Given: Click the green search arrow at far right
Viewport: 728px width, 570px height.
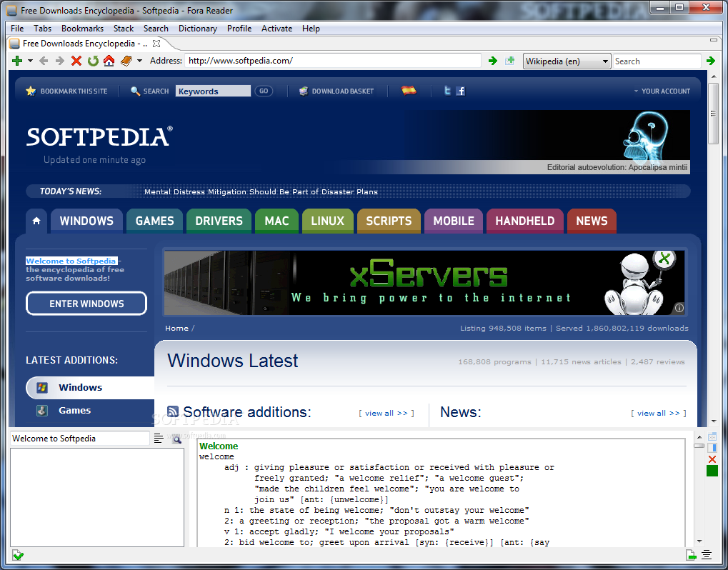Looking at the screenshot, I should pyautogui.click(x=710, y=61).
